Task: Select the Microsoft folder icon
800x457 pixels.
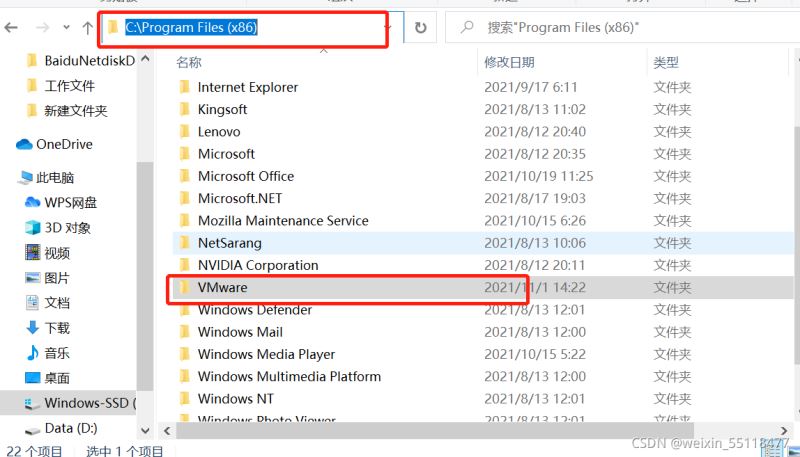Action: click(185, 154)
